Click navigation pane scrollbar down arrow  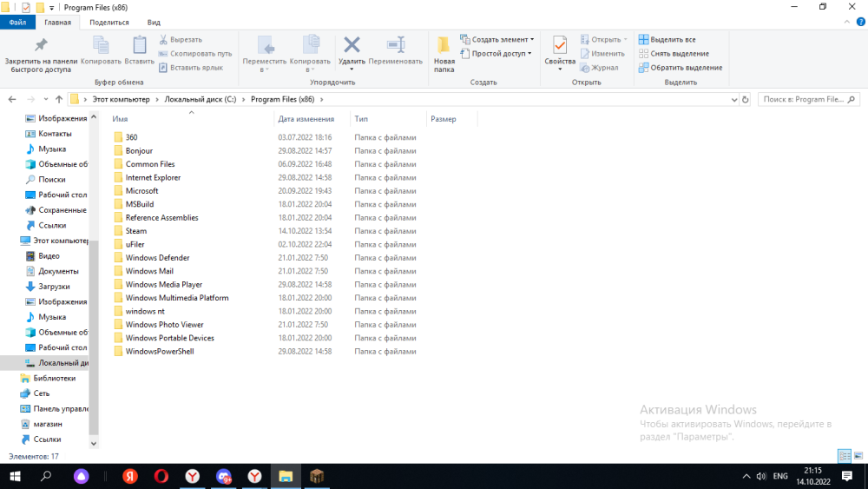pyautogui.click(x=94, y=443)
